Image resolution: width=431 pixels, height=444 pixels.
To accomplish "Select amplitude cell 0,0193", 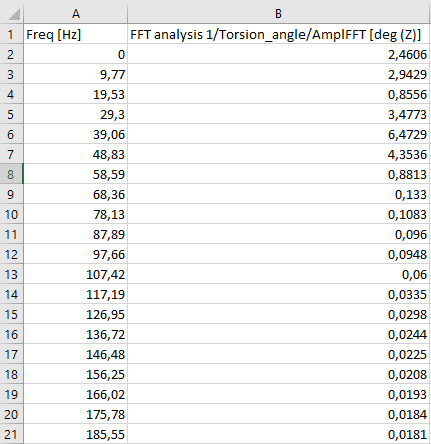I will click(x=279, y=394).
